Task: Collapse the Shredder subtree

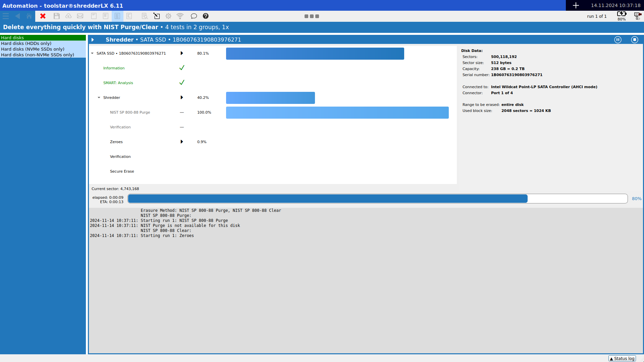Action: pos(99,98)
